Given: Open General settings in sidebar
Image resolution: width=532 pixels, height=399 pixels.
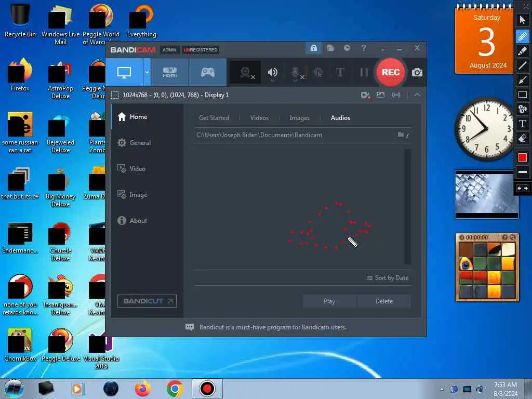Looking at the screenshot, I should point(147,143).
